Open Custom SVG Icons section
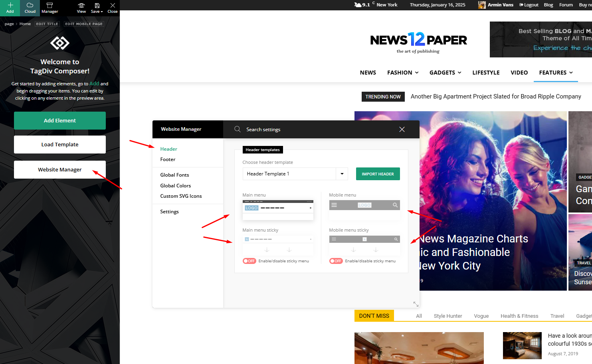 point(181,196)
